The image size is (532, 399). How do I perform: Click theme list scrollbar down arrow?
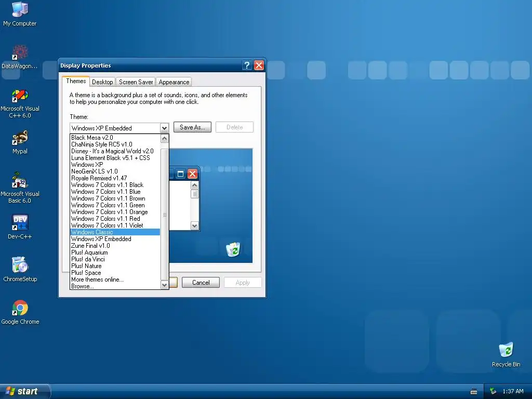click(x=164, y=285)
